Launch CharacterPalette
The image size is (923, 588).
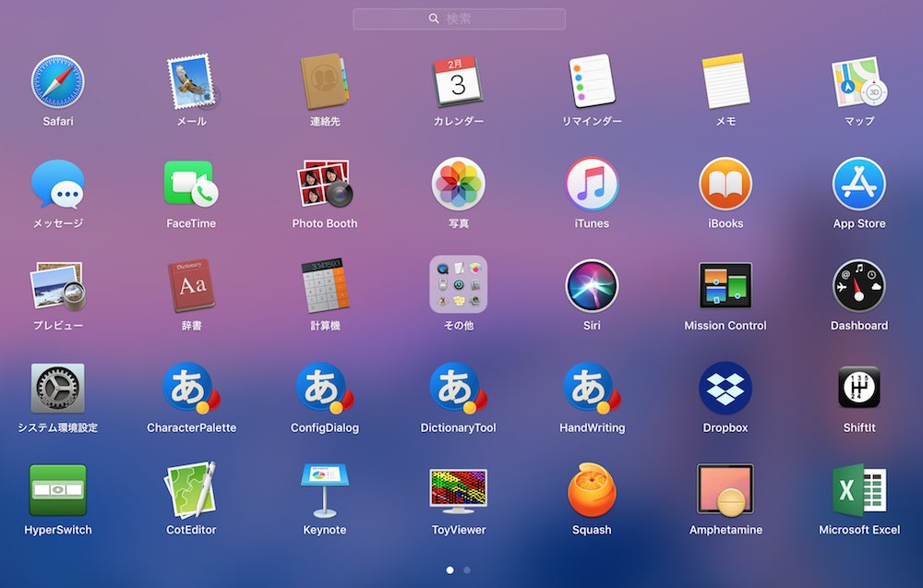(191, 388)
